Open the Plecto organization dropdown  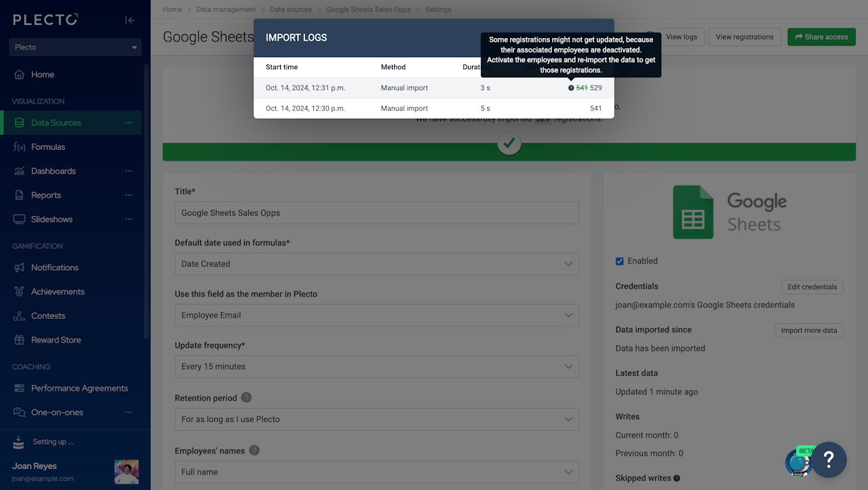(x=75, y=48)
